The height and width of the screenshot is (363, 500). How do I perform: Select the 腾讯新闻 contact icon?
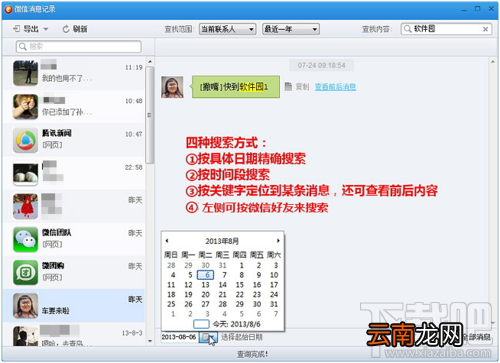click(x=25, y=140)
